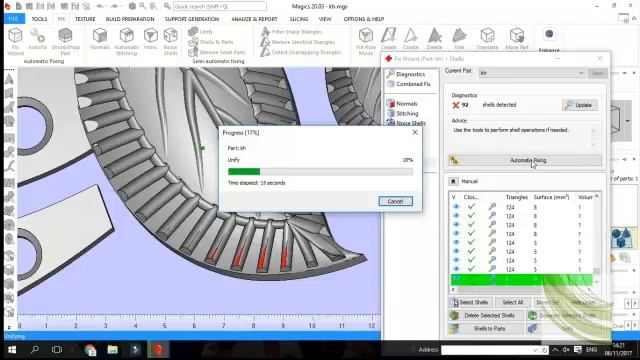Toggle the eye icon of the fourth shell
640x360 pixels.
[x=456, y=234]
